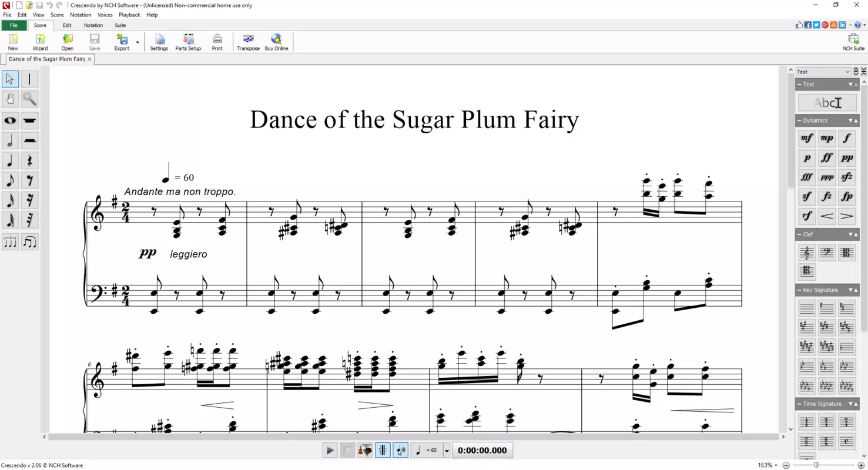Screen dimensions: 868x470
Task: Pick the eighth rest tool
Action: pos(29,180)
